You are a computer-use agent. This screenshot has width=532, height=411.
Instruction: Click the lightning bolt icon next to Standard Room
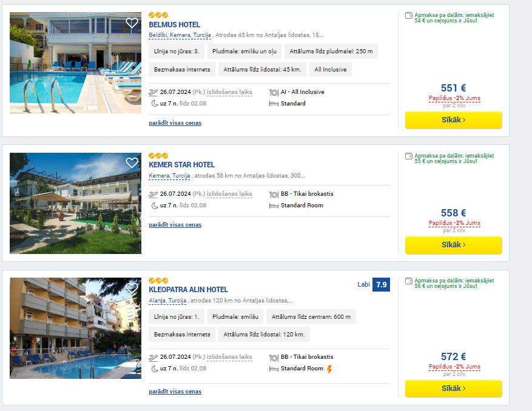coord(329,369)
